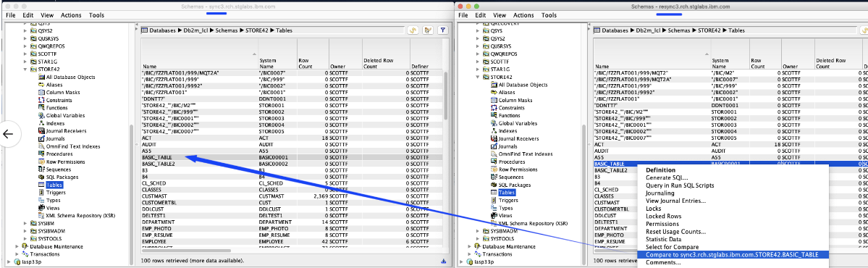
Task: Select BASIC_TABLE row in sync3 window
Action: click(x=292, y=157)
